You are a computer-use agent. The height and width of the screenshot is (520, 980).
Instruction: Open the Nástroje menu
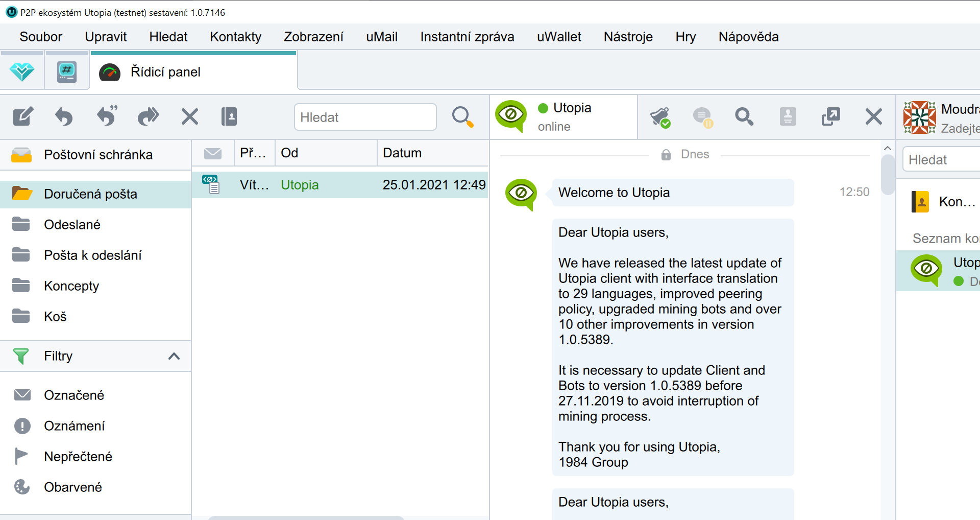click(x=628, y=37)
